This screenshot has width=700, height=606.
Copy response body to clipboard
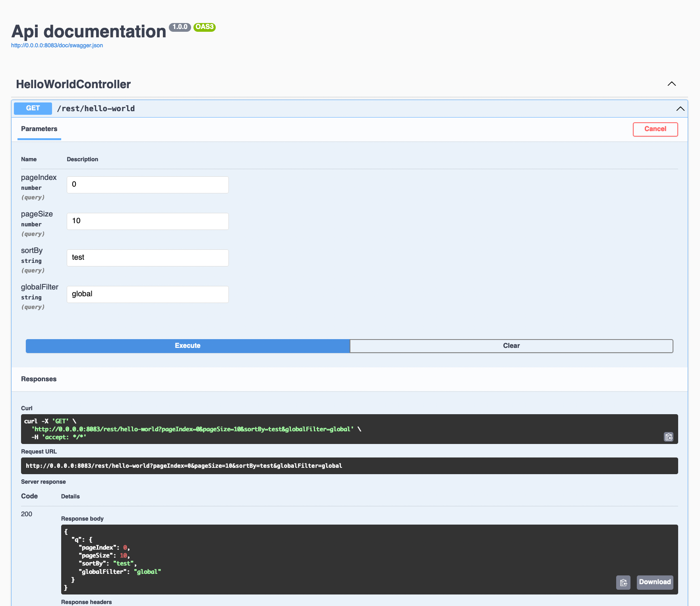pos(623,583)
